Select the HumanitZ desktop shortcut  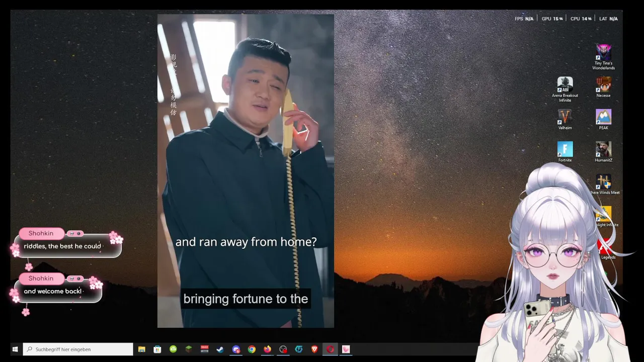click(603, 152)
